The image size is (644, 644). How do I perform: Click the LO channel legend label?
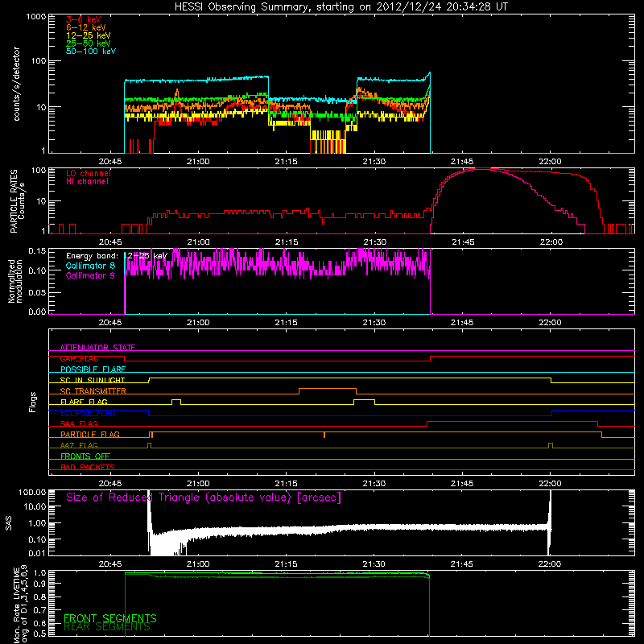point(89,173)
